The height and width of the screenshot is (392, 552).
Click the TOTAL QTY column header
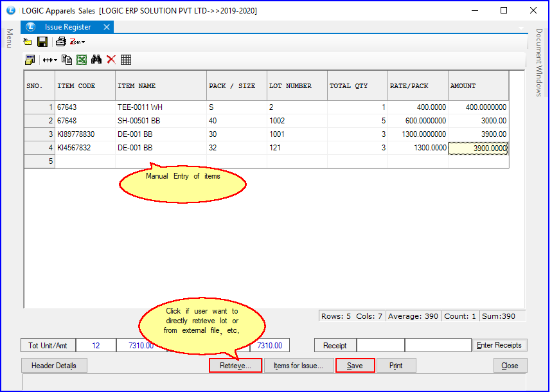click(x=358, y=85)
